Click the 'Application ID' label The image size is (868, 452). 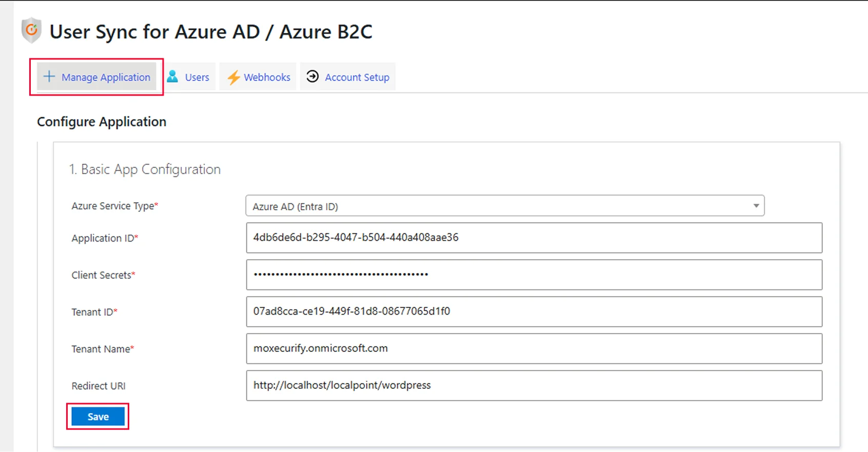point(105,238)
